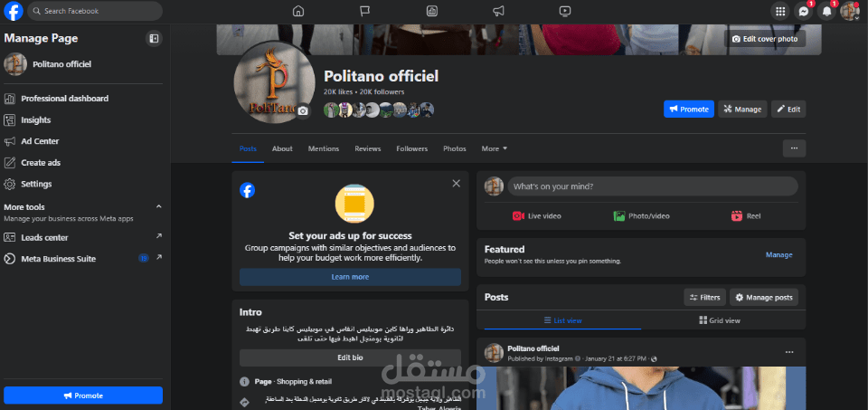
Task: Click the first follower avatar under the page name
Action: pos(331,110)
